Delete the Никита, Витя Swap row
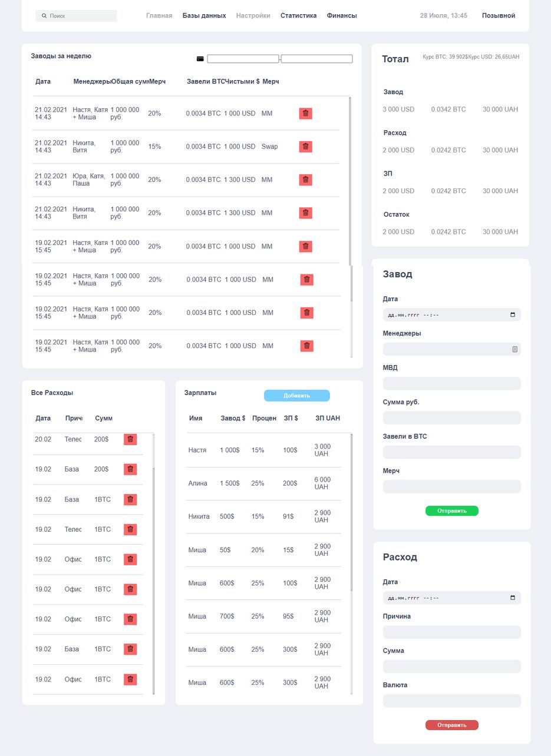This screenshot has width=551, height=756. pos(305,147)
